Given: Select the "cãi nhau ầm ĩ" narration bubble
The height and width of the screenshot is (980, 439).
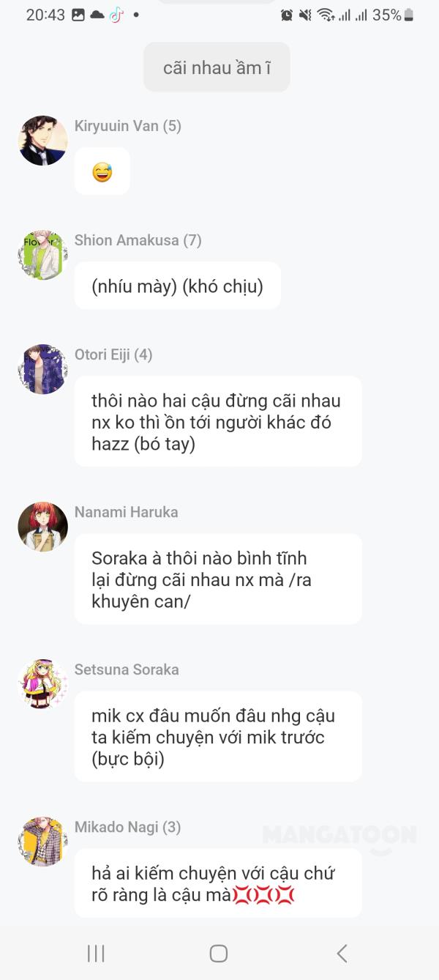Looking at the screenshot, I should click(x=217, y=67).
